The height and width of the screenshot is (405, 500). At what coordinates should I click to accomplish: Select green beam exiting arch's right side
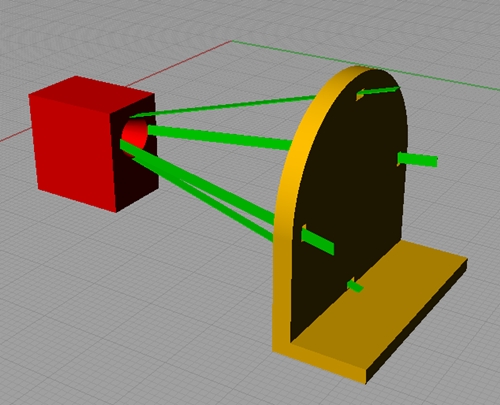417,159
